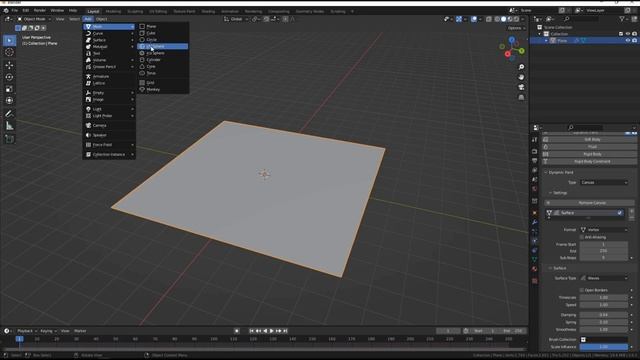Switch to the Modeling workspace tab
The image size is (640, 360).
[113, 11]
